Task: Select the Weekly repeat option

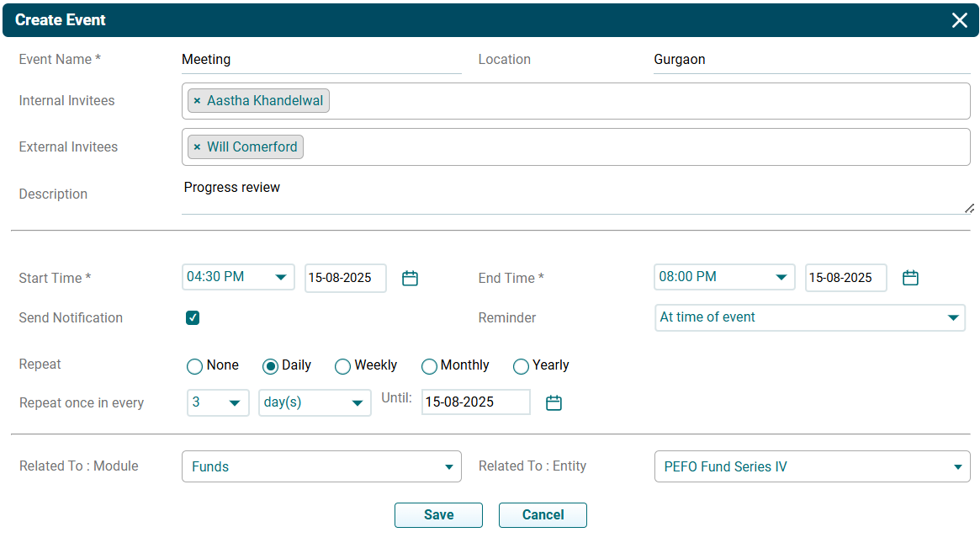Action: (x=342, y=366)
